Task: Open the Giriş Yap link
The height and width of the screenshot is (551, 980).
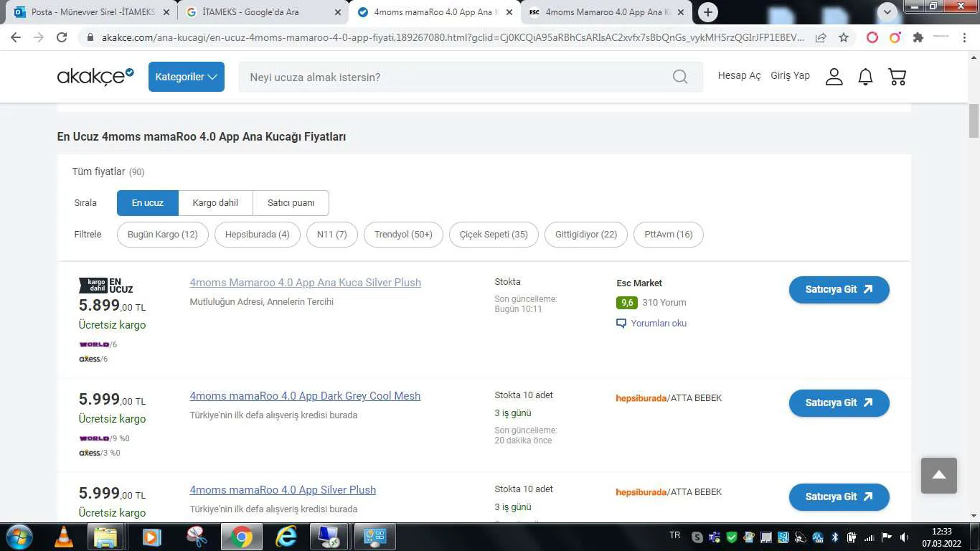Action: pos(790,75)
